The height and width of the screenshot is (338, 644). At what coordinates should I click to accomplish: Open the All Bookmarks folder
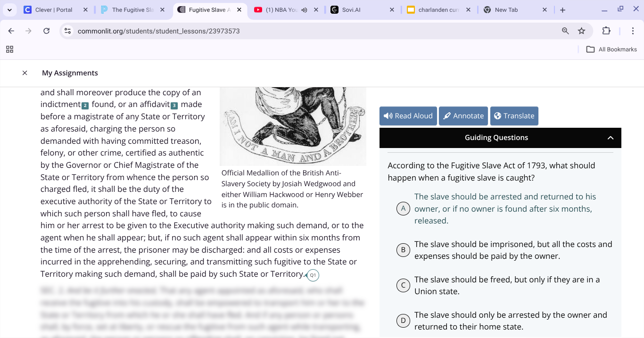pos(611,49)
